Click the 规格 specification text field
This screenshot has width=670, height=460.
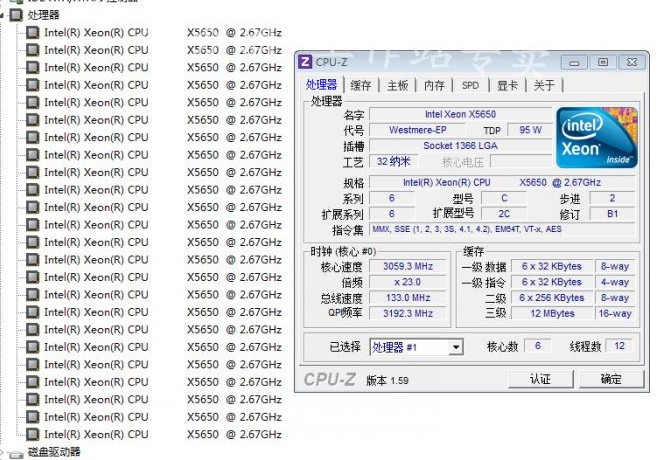click(502, 182)
